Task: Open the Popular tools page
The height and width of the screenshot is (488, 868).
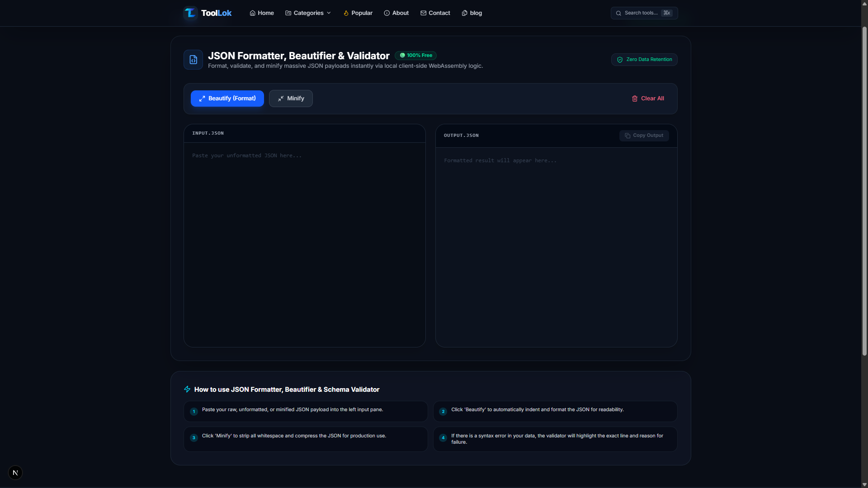Action: 358,13
